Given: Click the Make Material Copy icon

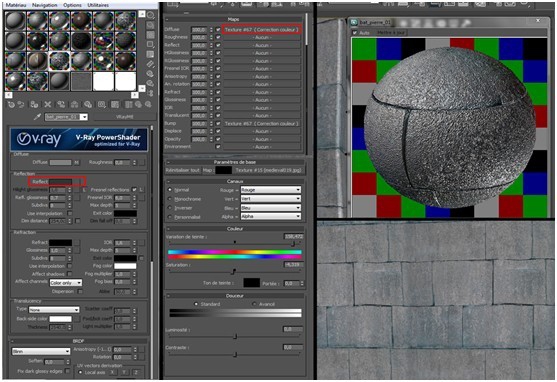Looking at the screenshot, I should pos(61,104).
